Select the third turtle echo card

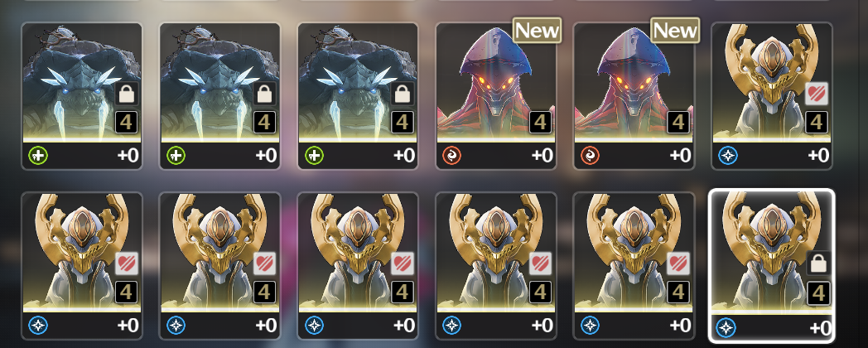coord(358,96)
